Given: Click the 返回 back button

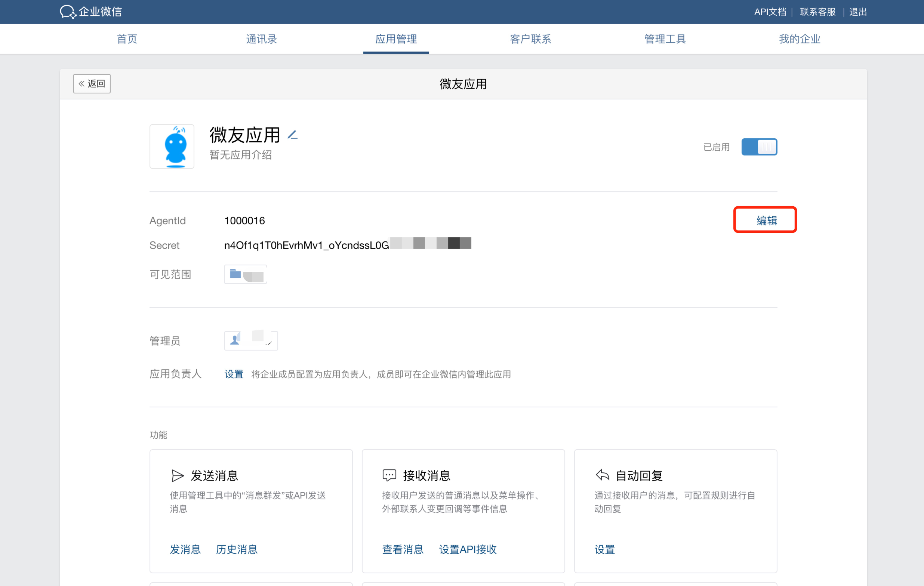Looking at the screenshot, I should (92, 84).
